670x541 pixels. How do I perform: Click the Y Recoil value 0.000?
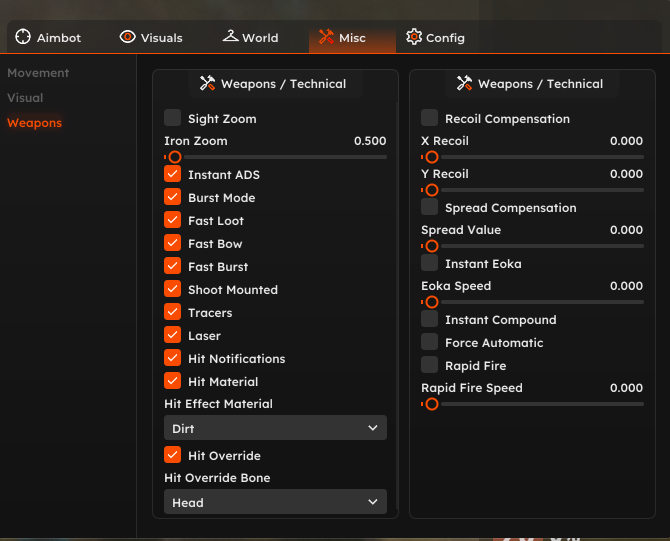click(x=626, y=174)
